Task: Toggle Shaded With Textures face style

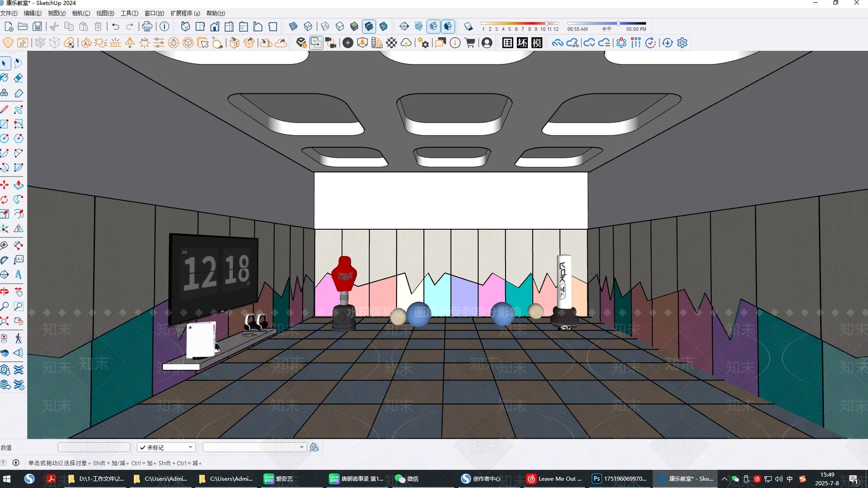Action: point(369,27)
